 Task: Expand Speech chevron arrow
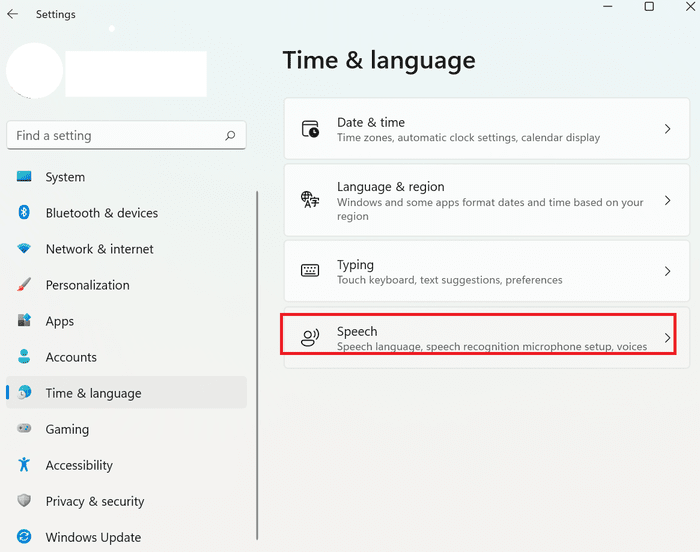pyautogui.click(x=667, y=338)
